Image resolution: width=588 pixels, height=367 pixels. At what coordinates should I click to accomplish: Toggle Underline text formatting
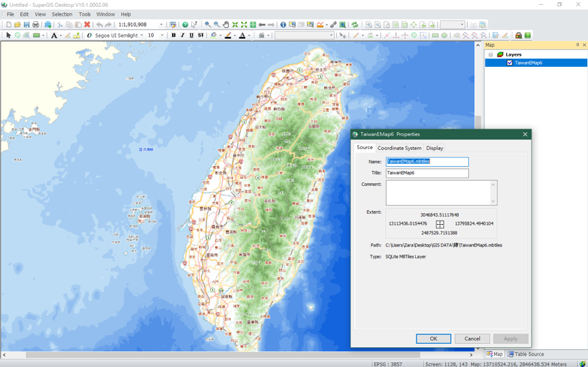pos(192,35)
